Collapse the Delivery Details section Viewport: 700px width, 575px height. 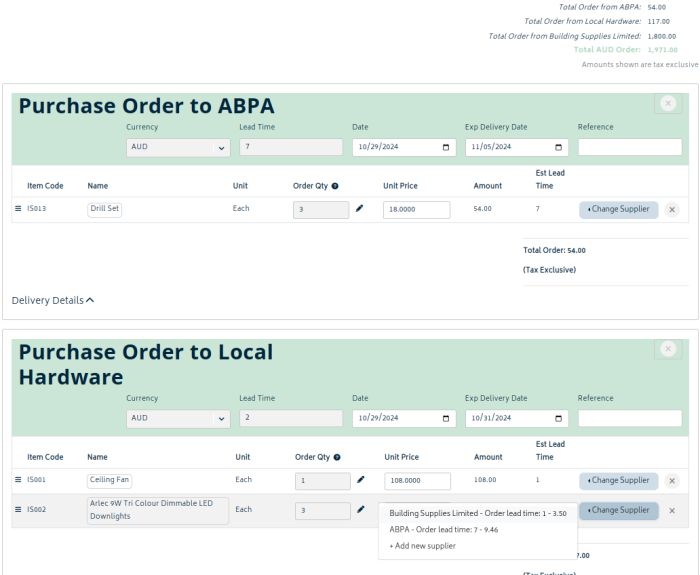[x=53, y=300]
